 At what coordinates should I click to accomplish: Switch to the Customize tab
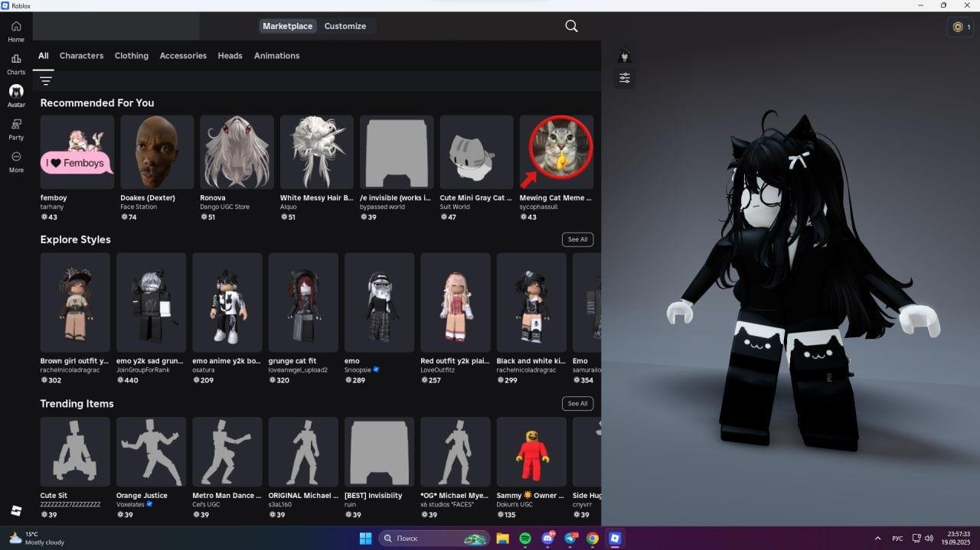345,26
